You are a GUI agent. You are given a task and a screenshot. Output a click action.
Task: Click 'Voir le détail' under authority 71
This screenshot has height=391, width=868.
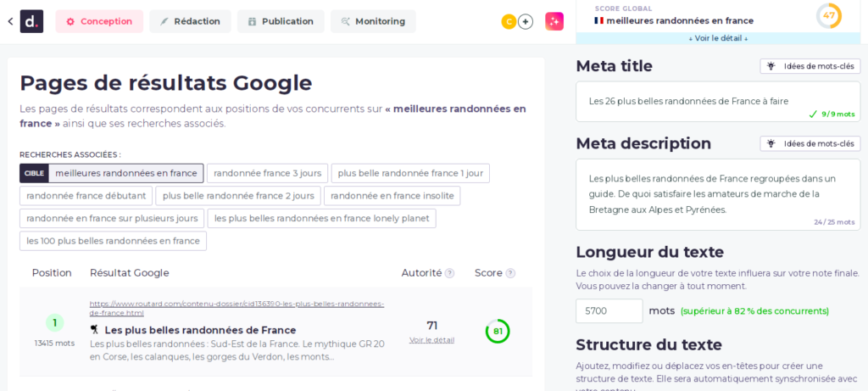431,340
